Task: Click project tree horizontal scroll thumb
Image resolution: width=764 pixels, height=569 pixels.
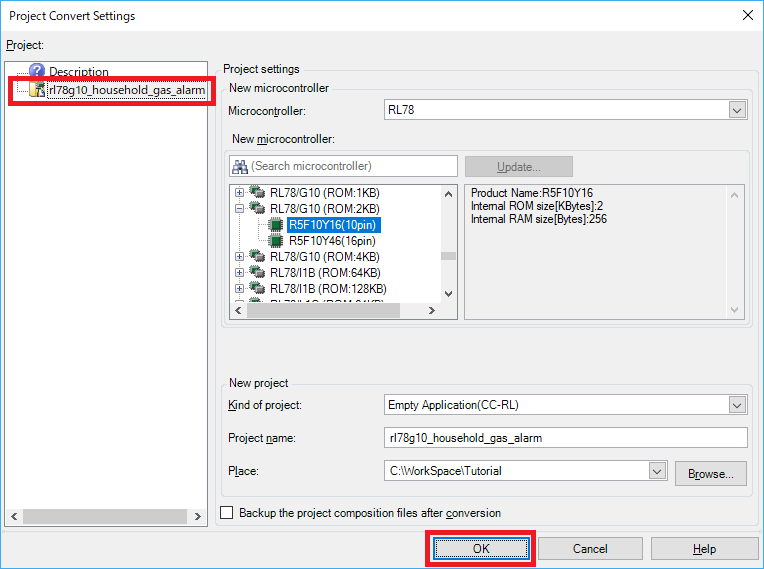Action: pyautogui.click(x=105, y=516)
